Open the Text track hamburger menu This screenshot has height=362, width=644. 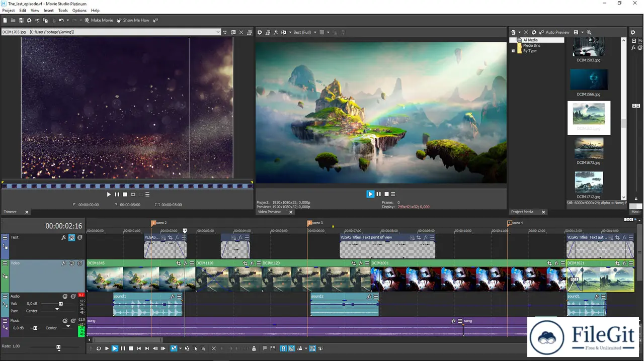5,237
